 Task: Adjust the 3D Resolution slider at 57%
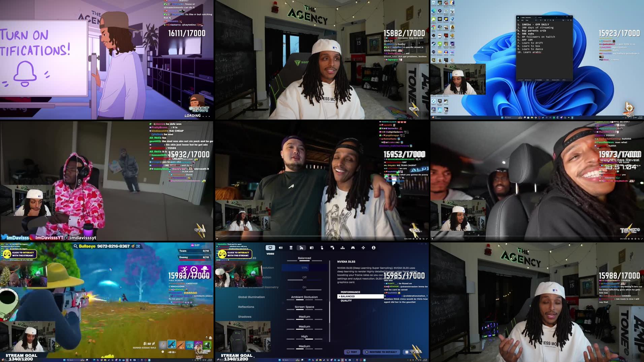tap(304, 268)
